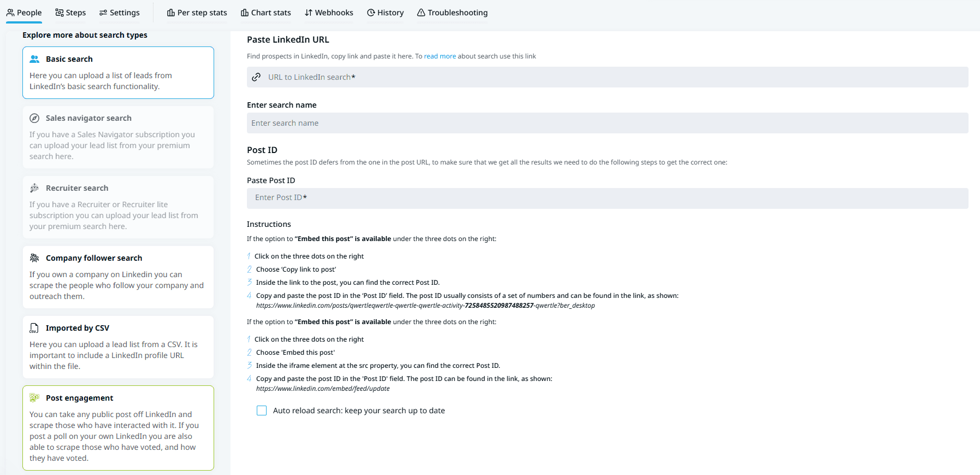Click the Troubleshooting warning triangle icon
980x475 pixels.
coord(421,13)
